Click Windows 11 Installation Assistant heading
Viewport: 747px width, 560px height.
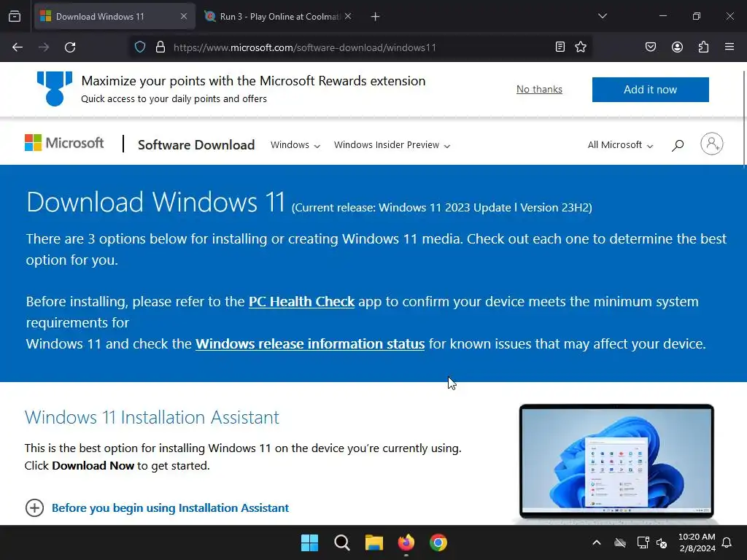[152, 417]
